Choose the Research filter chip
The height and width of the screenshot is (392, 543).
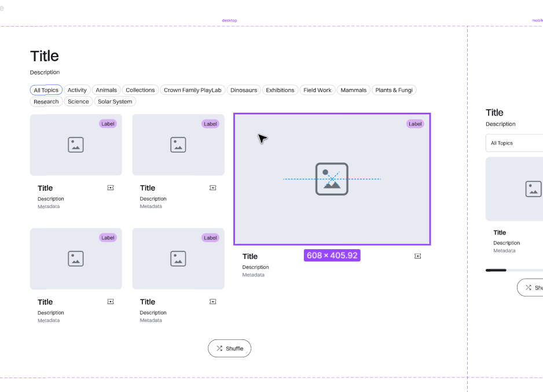click(x=46, y=101)
